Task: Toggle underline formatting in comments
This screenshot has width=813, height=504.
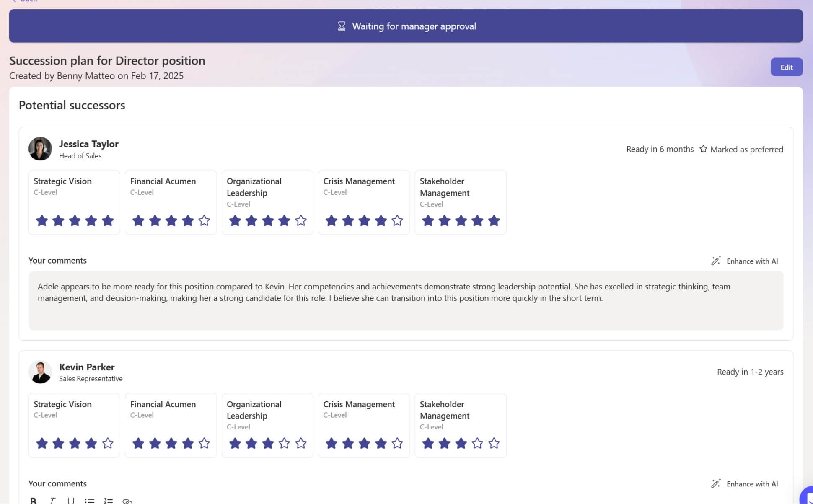Action: [71, 500]
